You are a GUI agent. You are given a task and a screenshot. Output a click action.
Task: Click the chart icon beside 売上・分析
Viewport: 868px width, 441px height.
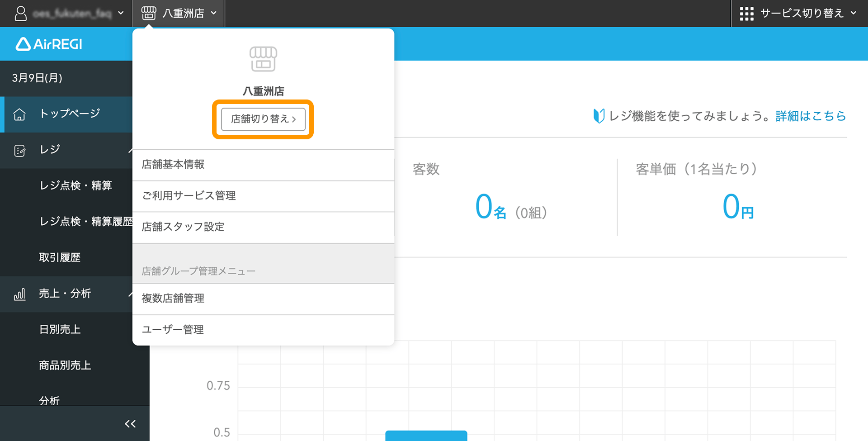point(19,294)
